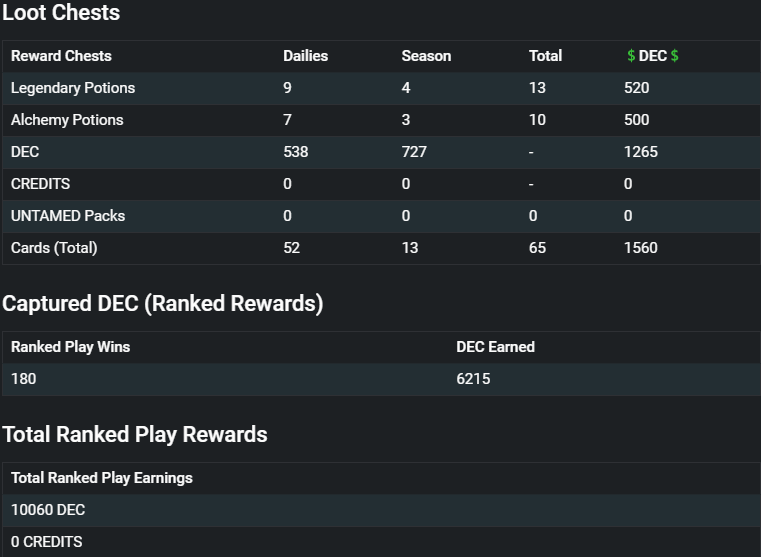Click the right green dollar sign icon
761x557 pixels.
click(675, 56)
